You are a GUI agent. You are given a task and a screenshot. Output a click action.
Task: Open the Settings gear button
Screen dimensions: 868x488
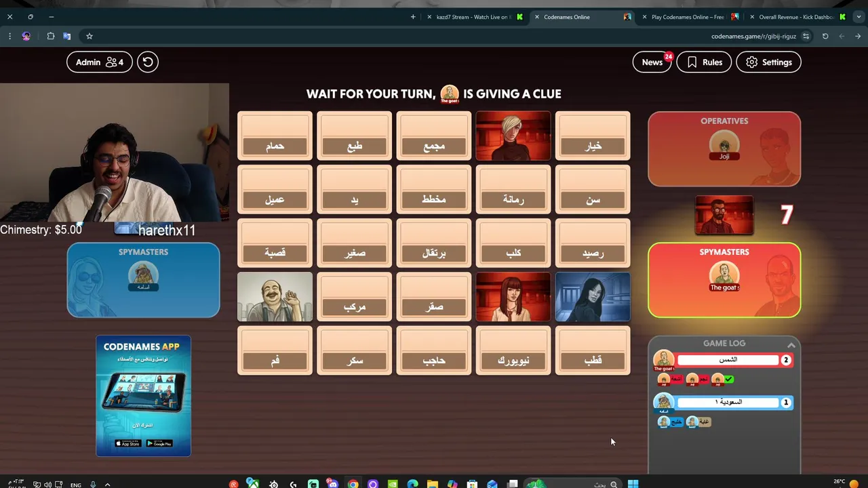coord(768,62)
